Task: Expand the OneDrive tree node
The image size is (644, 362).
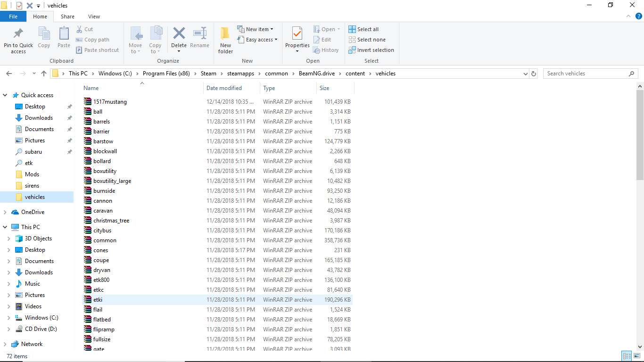Action: (5, 212)
